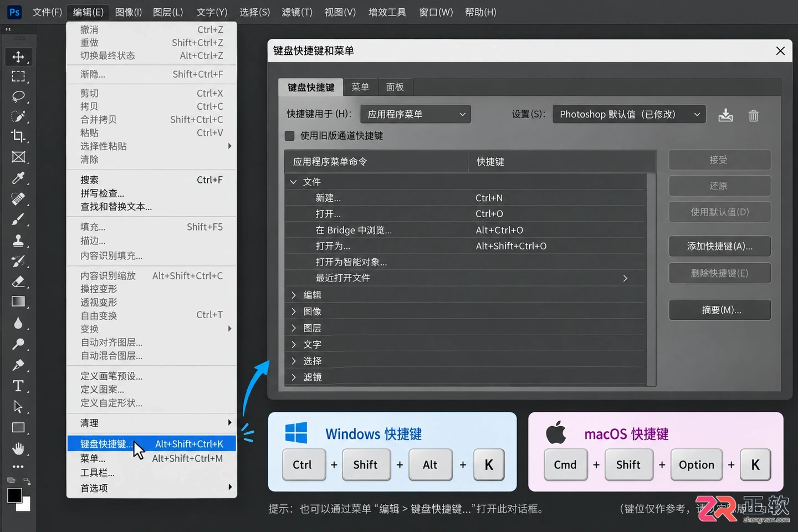Click the 删除快捷键(E) button

pyautogui.click(x=720, y=273)
